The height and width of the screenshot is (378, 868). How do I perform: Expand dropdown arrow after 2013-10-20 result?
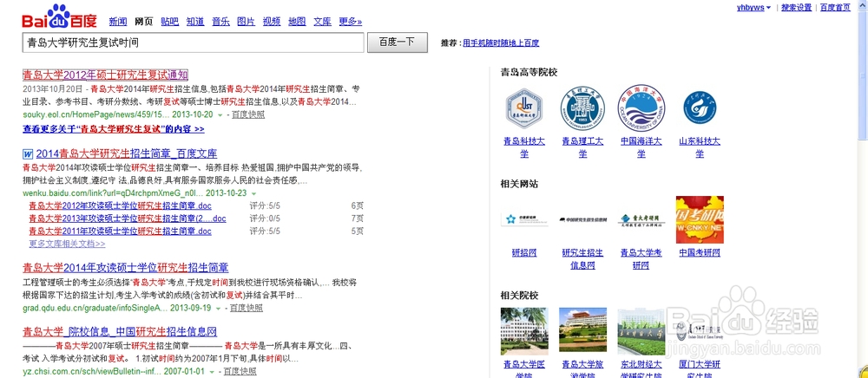tap(220, 115)
